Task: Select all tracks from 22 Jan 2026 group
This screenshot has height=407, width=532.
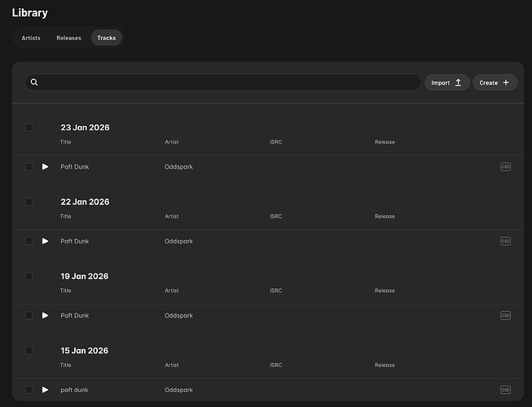Action: pos(29,202)
